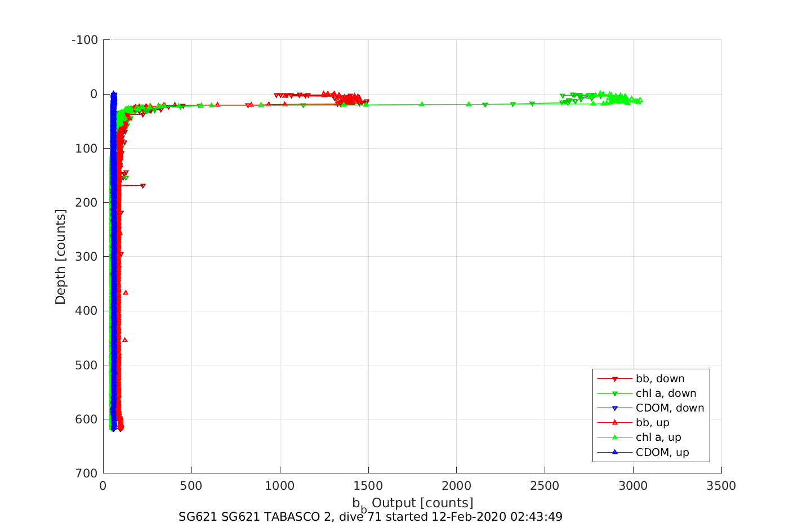
Task: Click y-axis tick label 500
Action: (x=87, y=365)
